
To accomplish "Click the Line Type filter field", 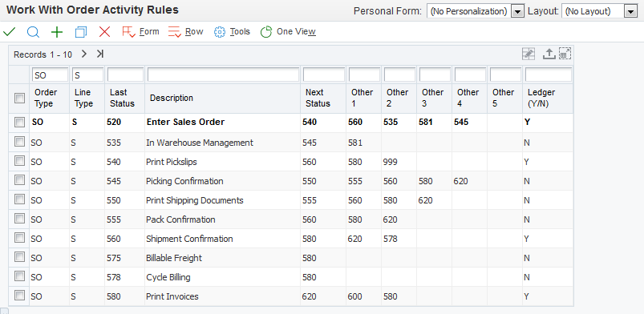I will 87,74.
